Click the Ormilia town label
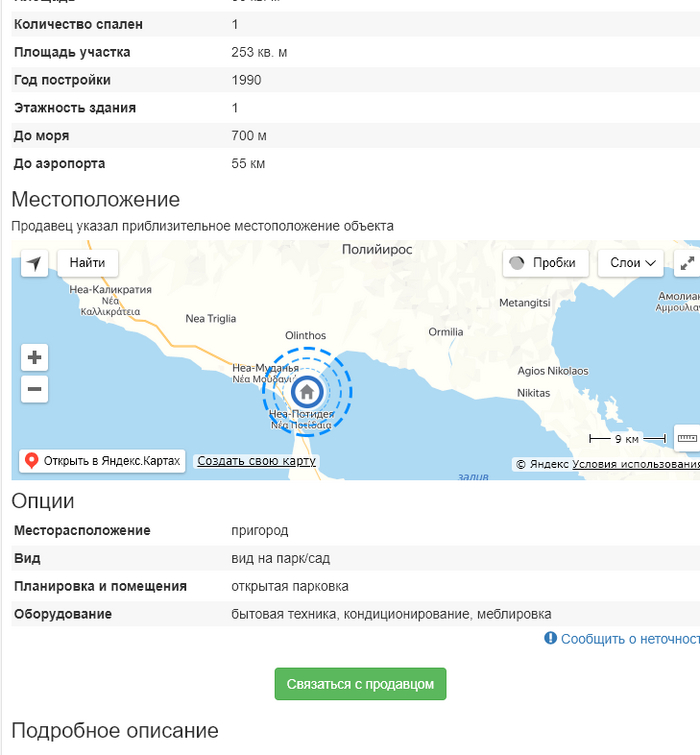700x755 pixels. point(445,331)
